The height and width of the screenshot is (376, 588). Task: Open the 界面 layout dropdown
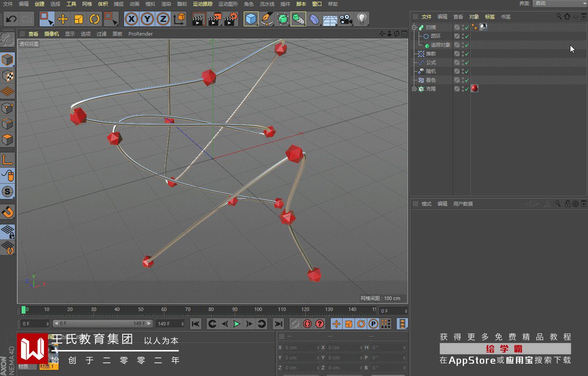pyautogui.click(x=559, y=4)
